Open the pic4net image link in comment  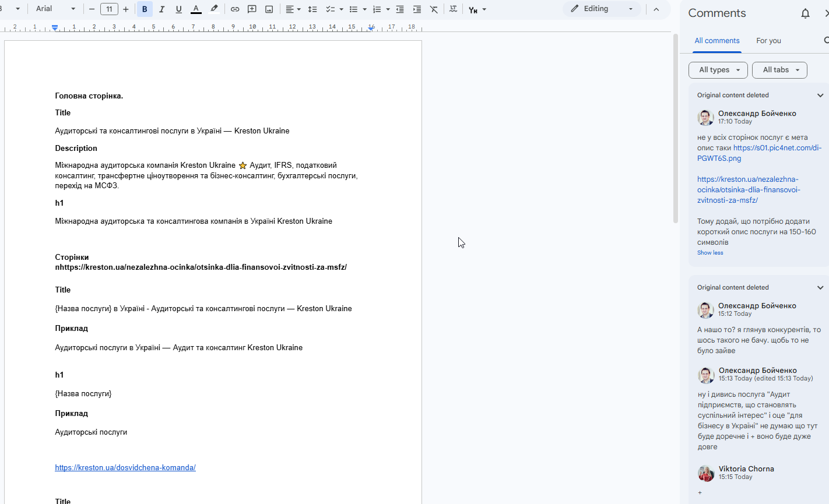click(759, 153)
